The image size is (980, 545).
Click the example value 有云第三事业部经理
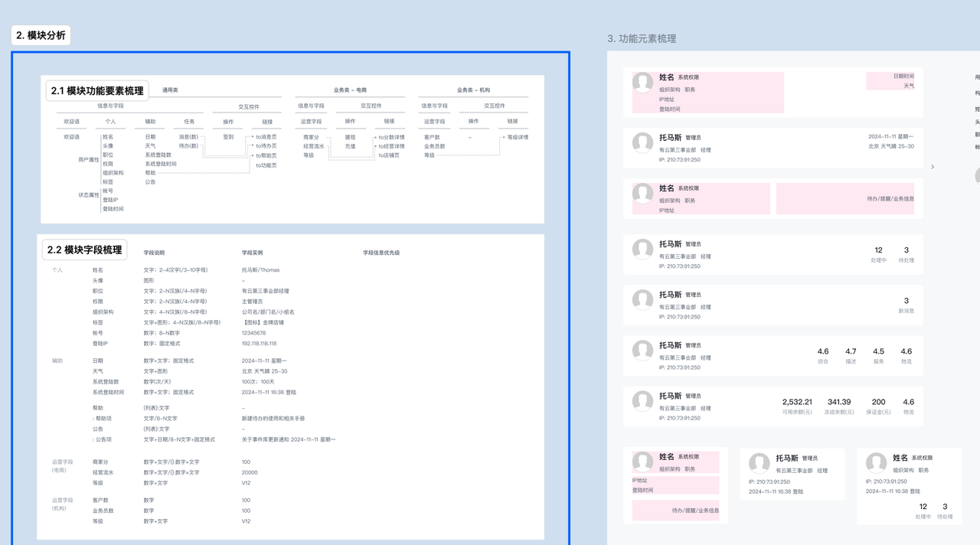[266, 291]
